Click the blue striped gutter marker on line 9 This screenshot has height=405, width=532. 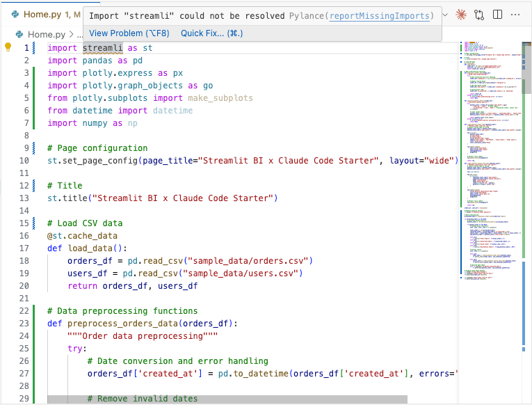pos(34,148)
